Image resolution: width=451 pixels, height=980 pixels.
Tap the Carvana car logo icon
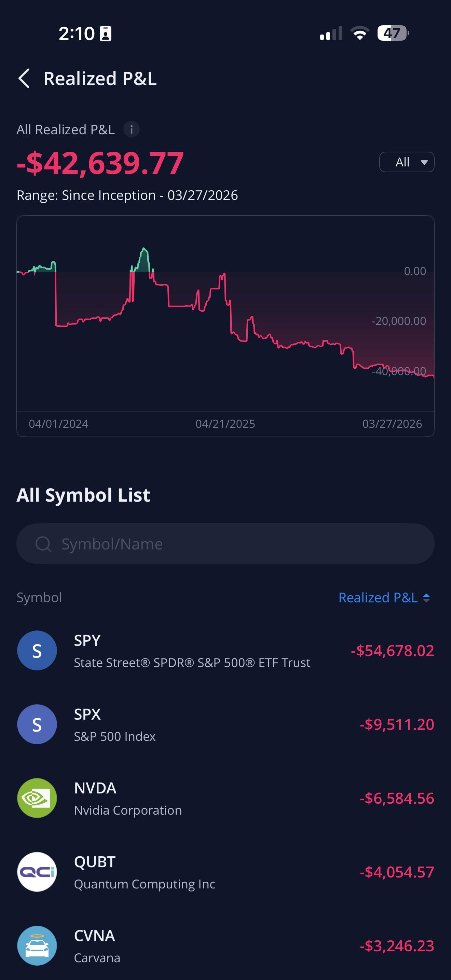[x=37, y=946]
